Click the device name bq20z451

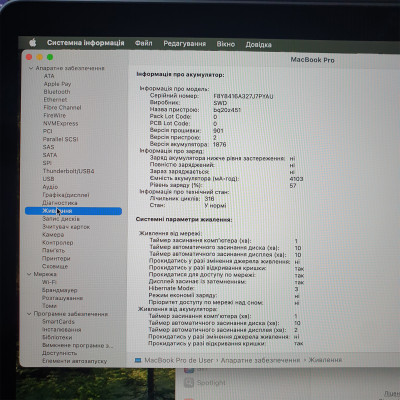[227, 110]
